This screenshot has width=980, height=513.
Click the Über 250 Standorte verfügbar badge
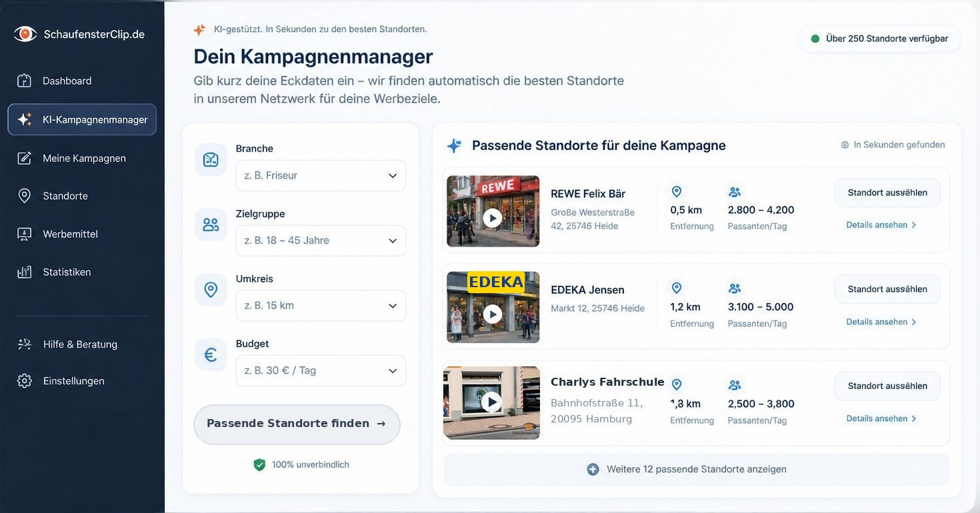pos(880,39)
